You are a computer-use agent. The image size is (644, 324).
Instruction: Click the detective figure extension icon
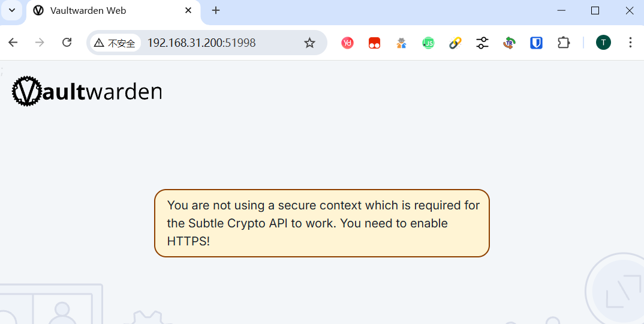click(x=402, y=43)
